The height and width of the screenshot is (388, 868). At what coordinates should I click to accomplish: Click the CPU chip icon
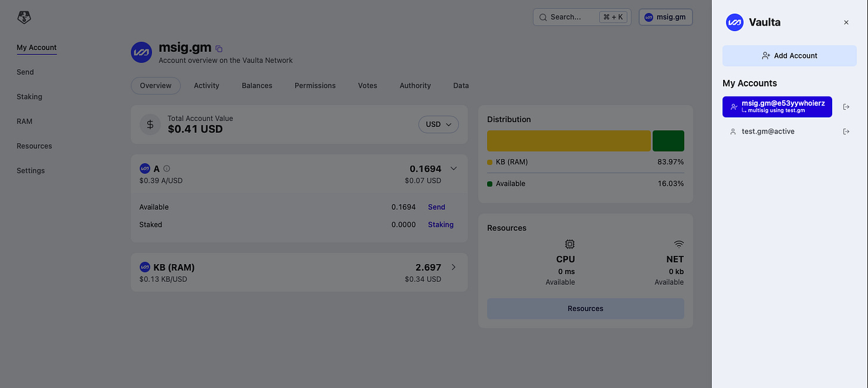pos(570,244)
